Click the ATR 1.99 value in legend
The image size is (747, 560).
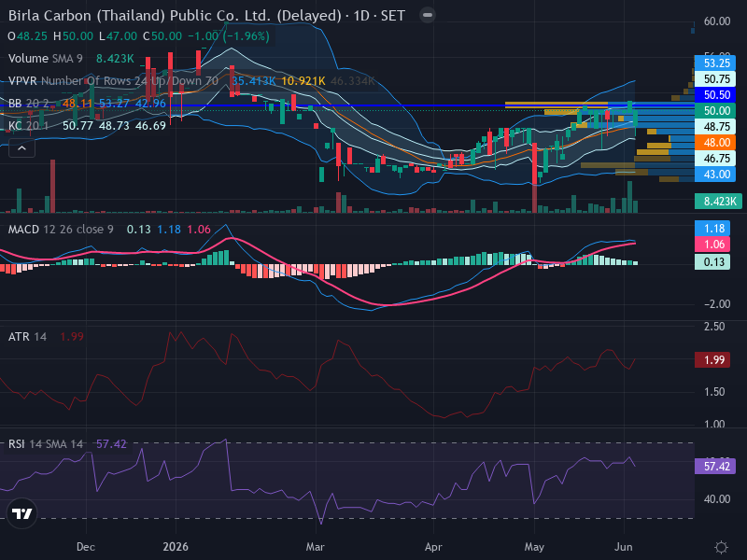point(72,337)
